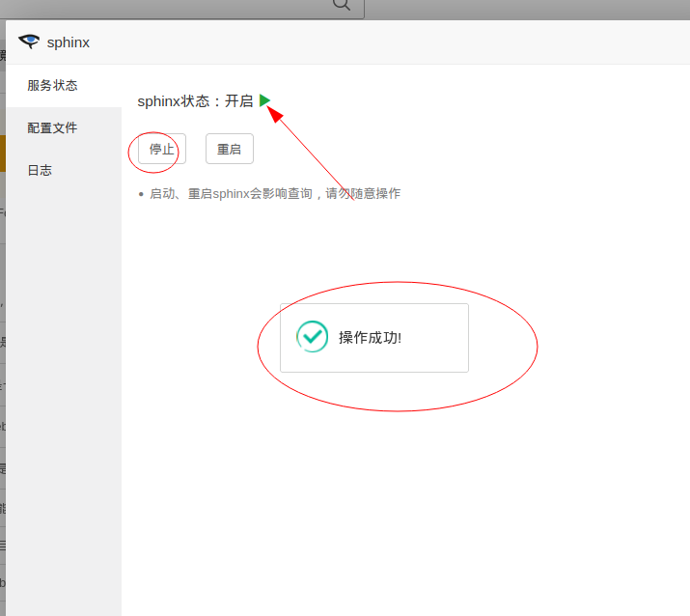Click the sphinx eye logo icon
690x616 pixels.
click(x=29, y=42)
